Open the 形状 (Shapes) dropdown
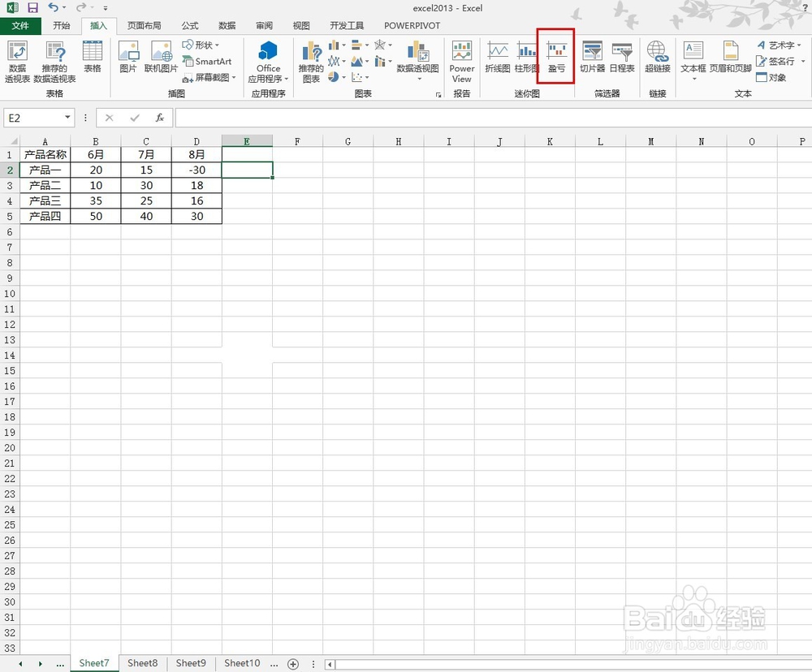The height and width of the screenshot is (672, 812). coord(204,46)
